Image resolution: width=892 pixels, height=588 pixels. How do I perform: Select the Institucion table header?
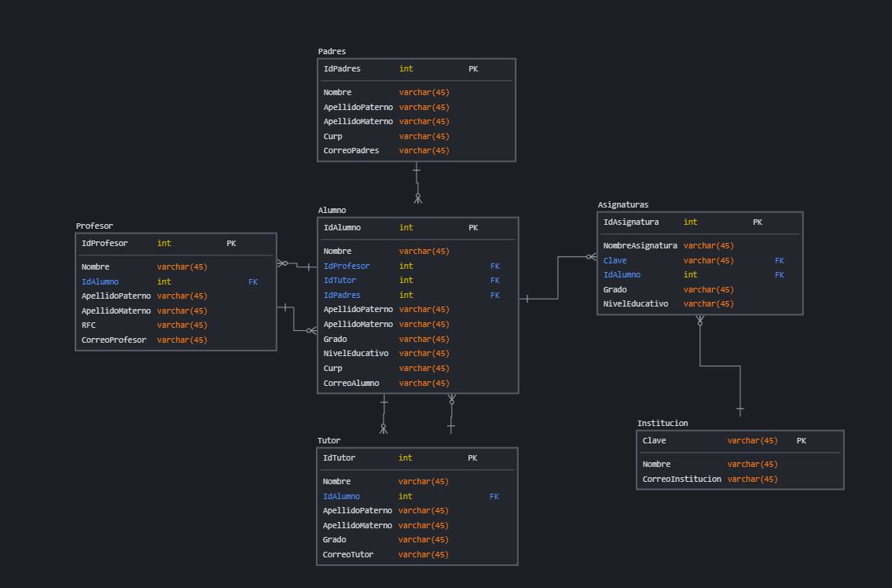point(663,422)
